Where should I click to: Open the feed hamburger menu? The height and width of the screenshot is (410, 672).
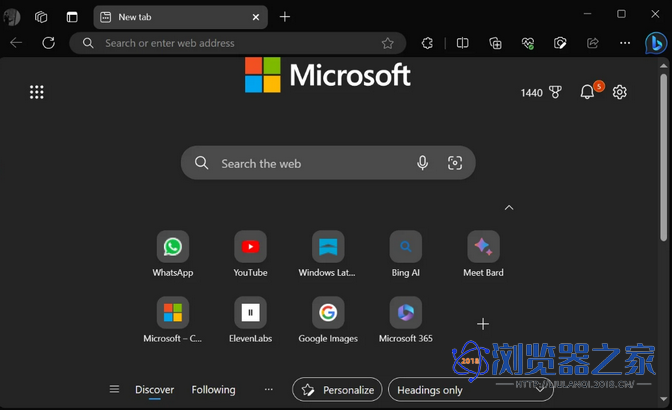point(114,389)
